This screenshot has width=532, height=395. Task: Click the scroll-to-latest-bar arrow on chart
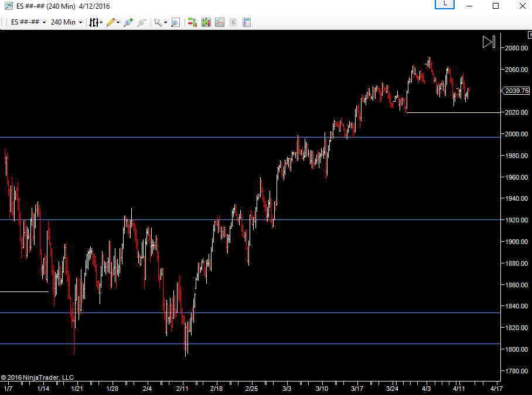point(489,42)
